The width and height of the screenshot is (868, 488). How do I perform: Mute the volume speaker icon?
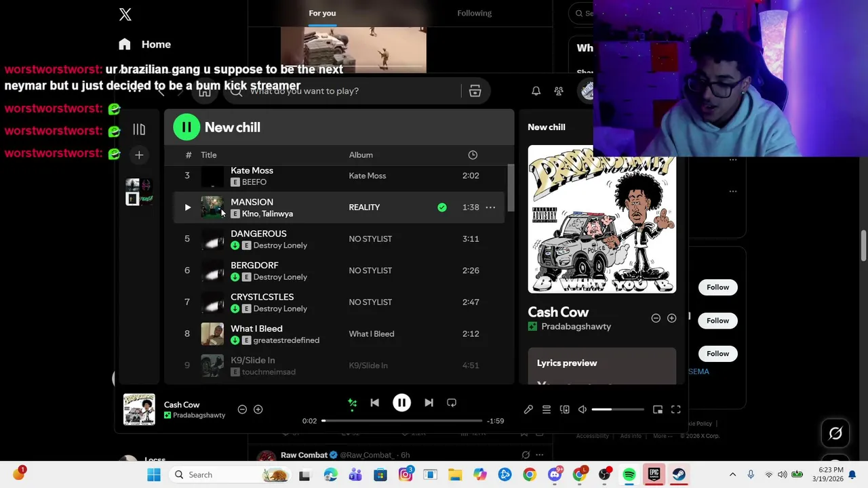tap(583, 409)
